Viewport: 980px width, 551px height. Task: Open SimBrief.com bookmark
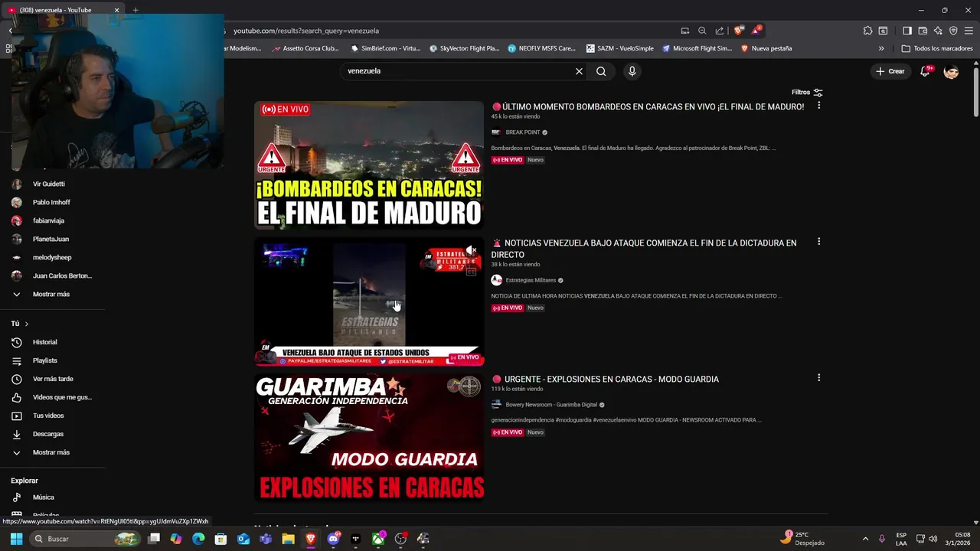pos(385,48)
